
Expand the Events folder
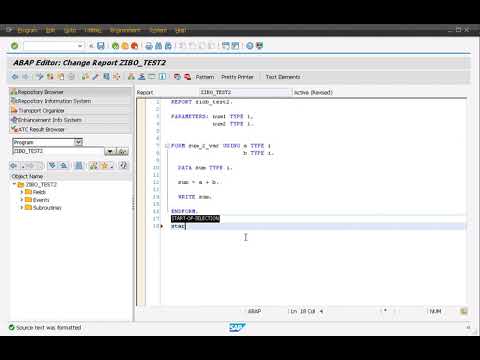coord(22,200)
